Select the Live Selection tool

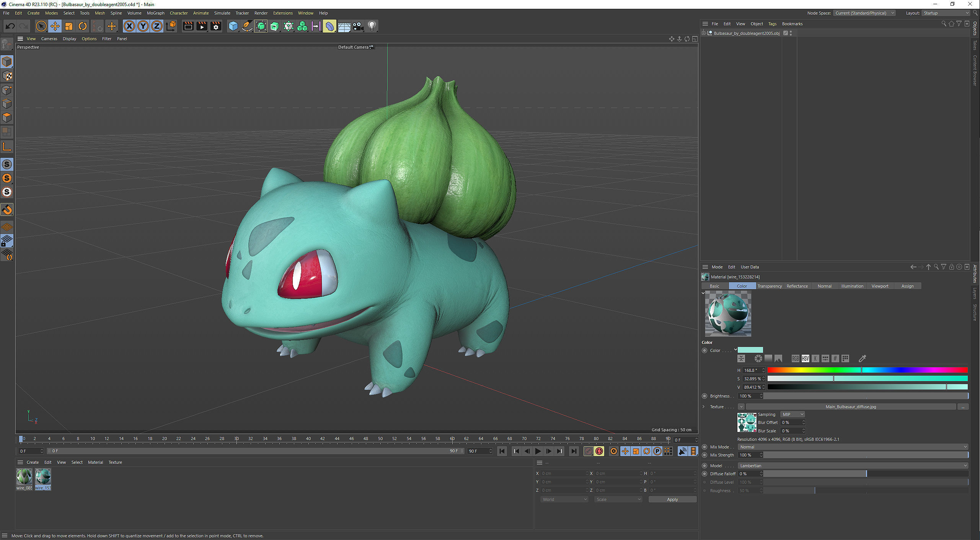pyautogui.click(x=41, y=26)
